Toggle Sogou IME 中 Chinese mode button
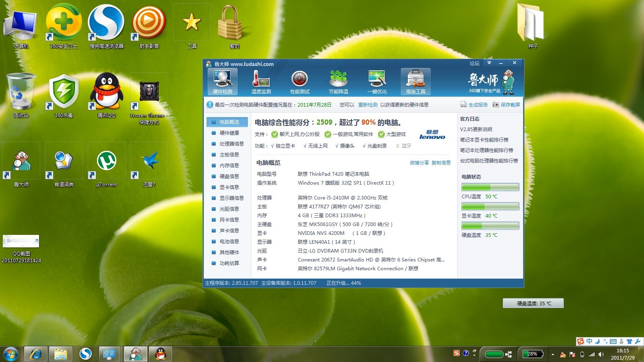The height and width of the screenshot is (362, 644). (589, 341)
